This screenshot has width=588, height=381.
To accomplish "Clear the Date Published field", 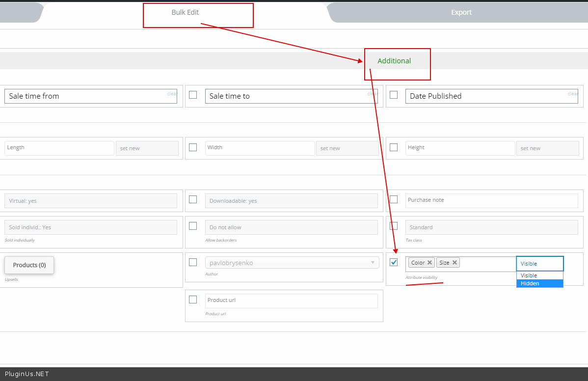I will [x=573, y=93].
